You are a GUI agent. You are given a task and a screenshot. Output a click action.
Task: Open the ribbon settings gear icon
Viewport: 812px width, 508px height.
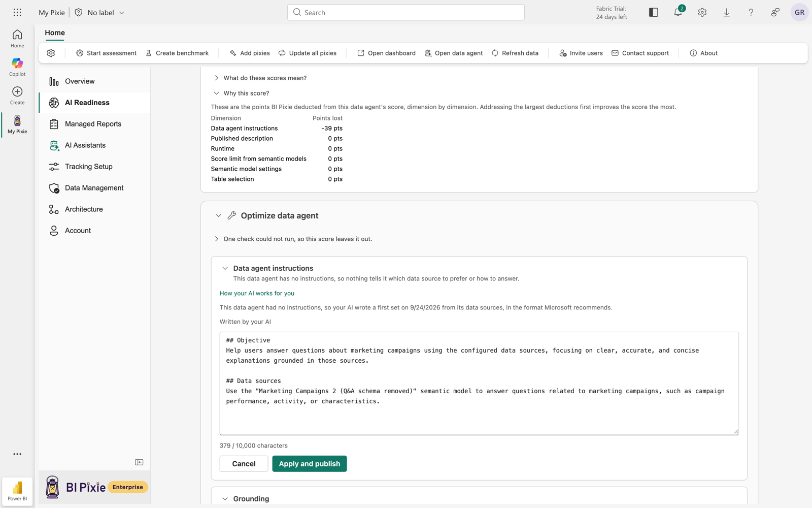(51, 53)
